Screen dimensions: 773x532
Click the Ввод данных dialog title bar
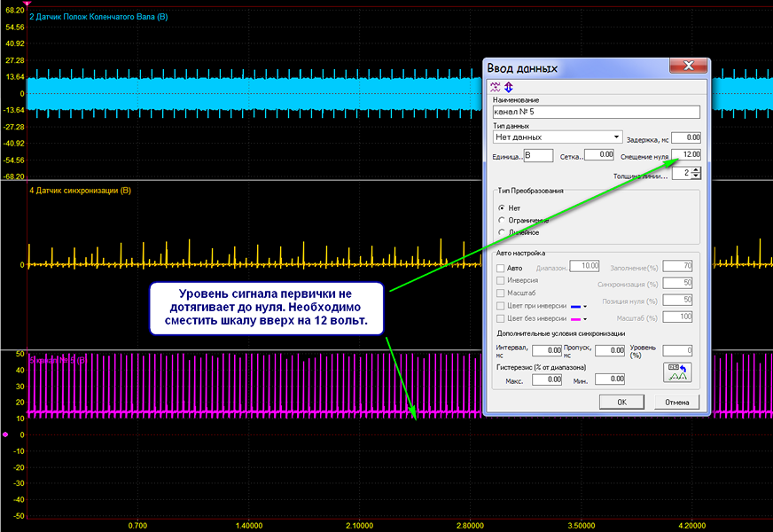(577, 68)
